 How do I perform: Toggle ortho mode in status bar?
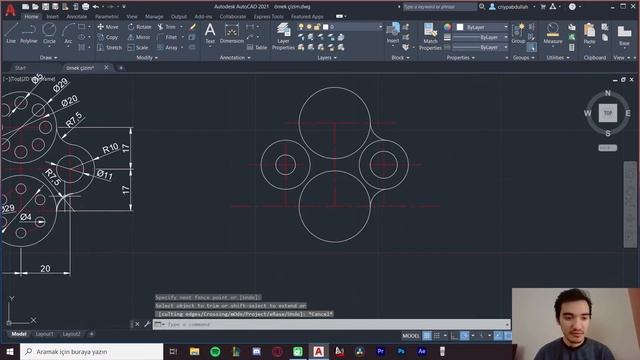coord(454,336)
